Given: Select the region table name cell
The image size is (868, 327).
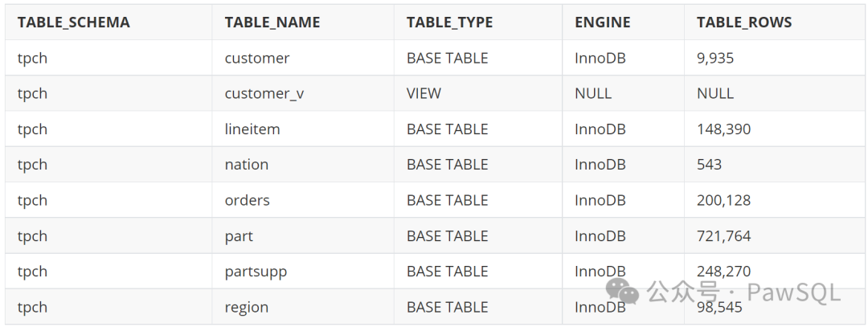Looking at the screenshot, I should pos(247,307).
